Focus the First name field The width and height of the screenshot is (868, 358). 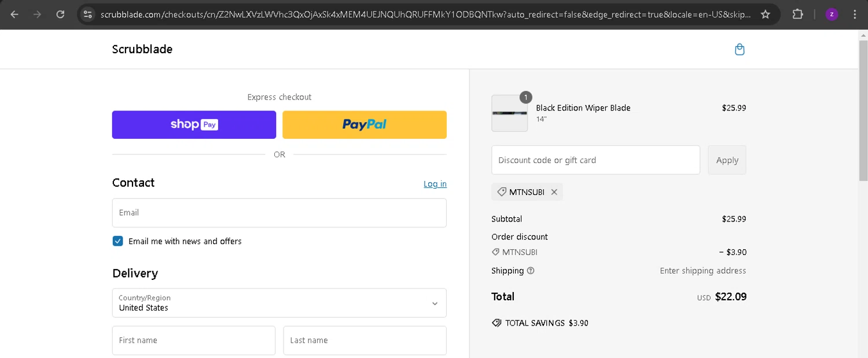tap(194, 341)
